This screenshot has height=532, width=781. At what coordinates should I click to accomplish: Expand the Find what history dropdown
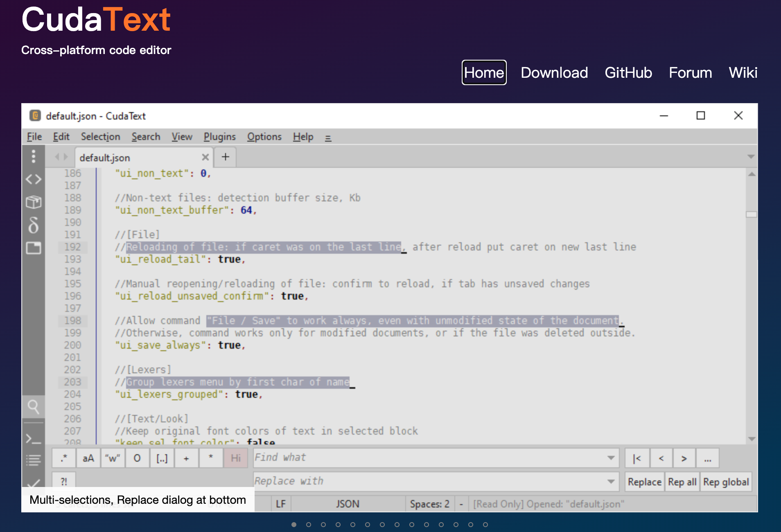[x=611, y=458]
